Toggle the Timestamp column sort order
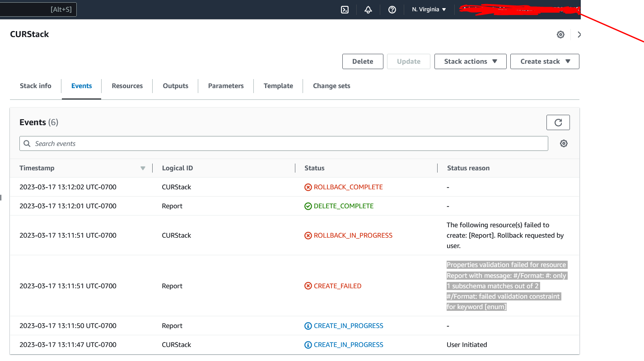Screen dimensions: 644x361 pyautogui.click(x=143, y=168)
